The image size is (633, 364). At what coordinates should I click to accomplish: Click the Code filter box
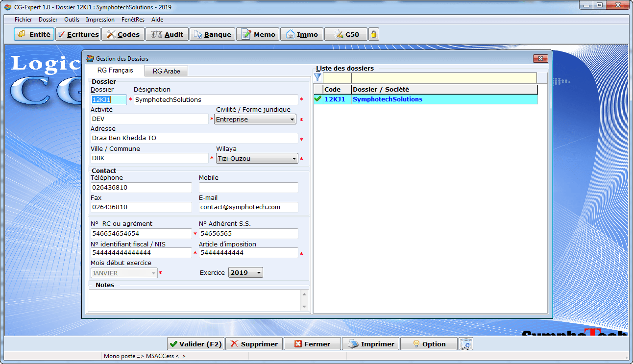tap(337, 78)
